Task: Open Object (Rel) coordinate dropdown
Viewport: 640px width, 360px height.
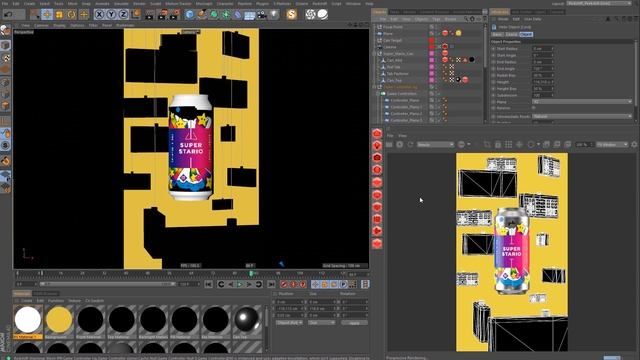Action: click(x=289, y=323)
